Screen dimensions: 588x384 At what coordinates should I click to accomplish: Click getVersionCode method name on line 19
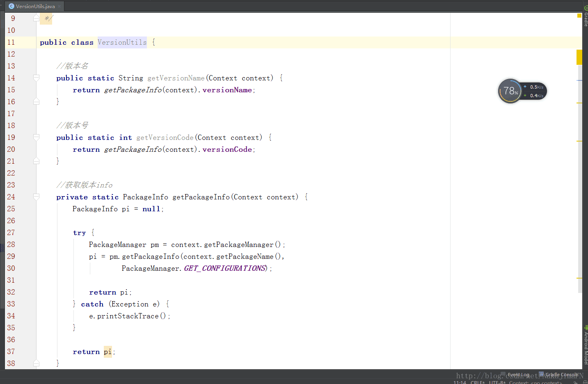[x=165, y=137]
